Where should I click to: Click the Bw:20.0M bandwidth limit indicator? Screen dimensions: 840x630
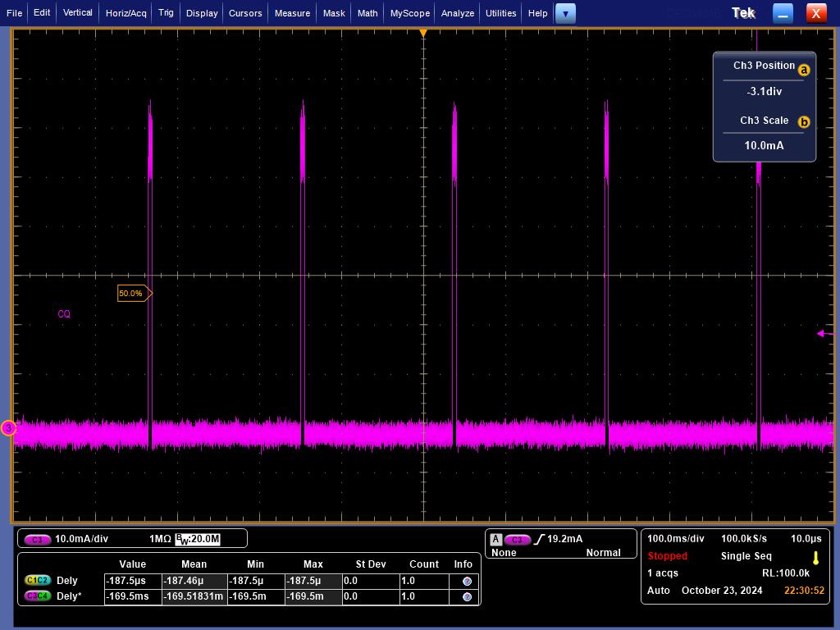(x=198, y=539)
